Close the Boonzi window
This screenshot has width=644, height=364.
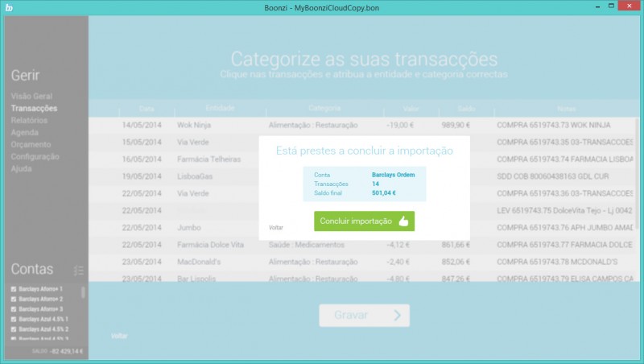click(x=628, y=6)
